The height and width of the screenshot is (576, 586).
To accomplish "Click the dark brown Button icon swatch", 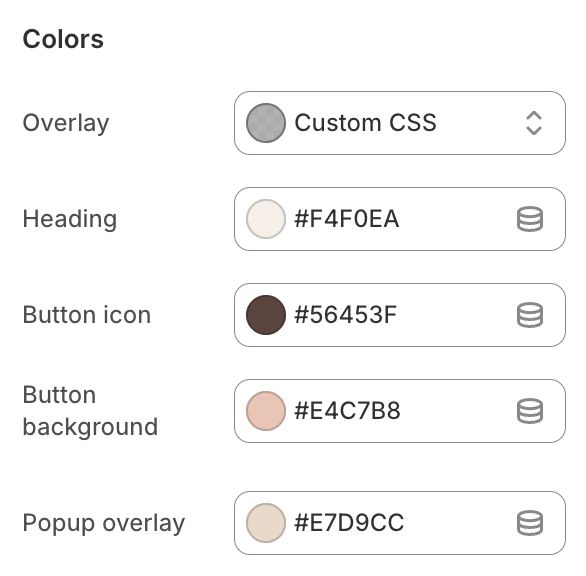I will click(266, 315).
